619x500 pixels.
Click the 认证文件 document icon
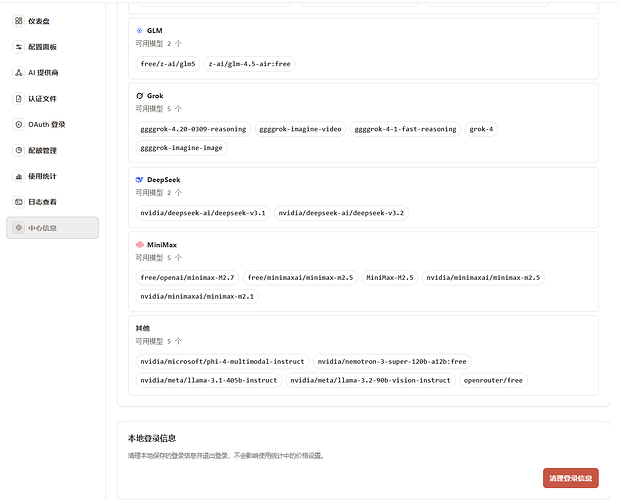point(19,98)
